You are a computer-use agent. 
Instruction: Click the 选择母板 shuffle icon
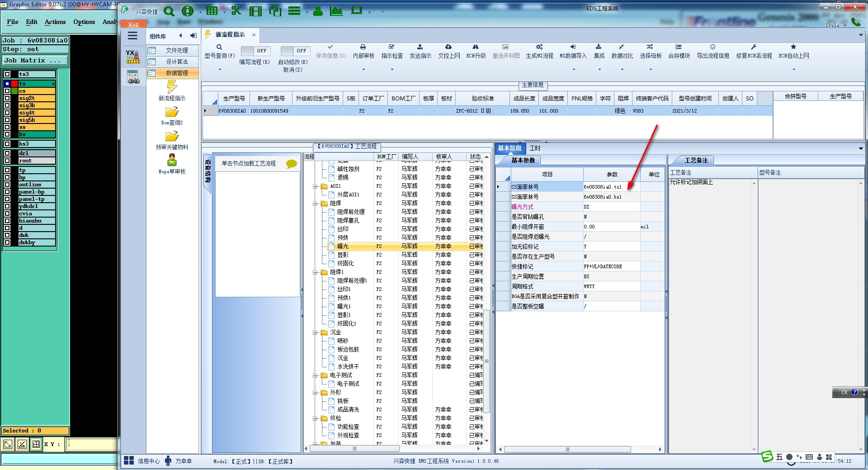[650, 47]
